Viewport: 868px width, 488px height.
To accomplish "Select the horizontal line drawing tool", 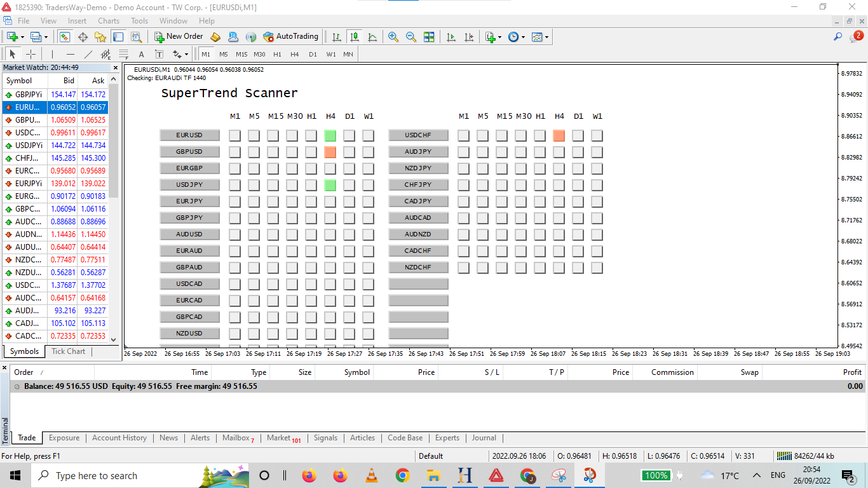I will point(70,54).
